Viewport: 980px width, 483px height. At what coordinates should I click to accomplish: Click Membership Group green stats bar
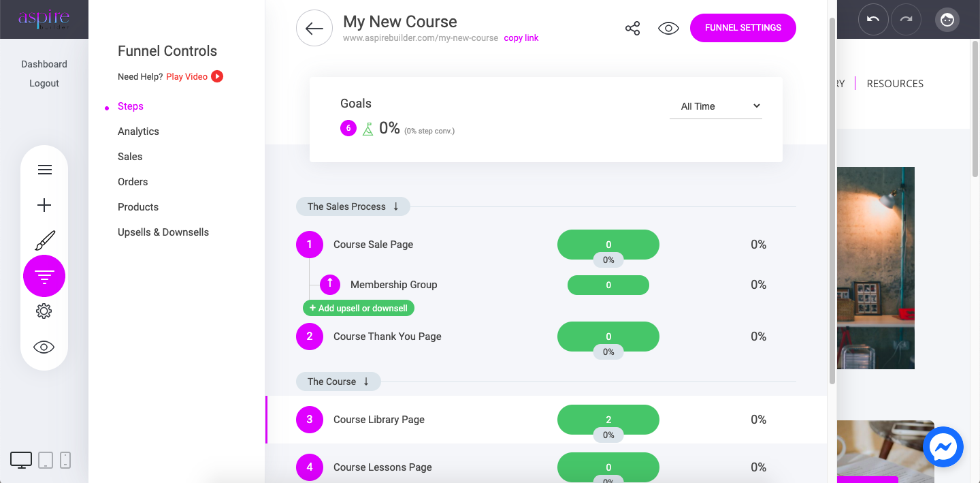[x=608, y=285]
